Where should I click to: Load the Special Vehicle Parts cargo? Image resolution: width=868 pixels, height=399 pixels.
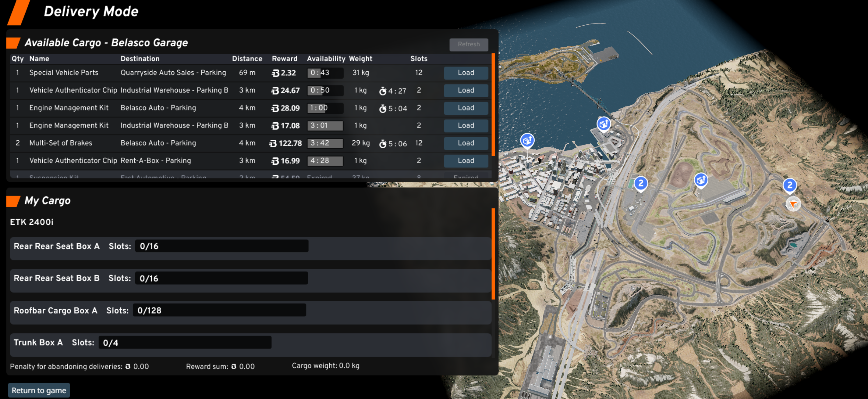466,73
